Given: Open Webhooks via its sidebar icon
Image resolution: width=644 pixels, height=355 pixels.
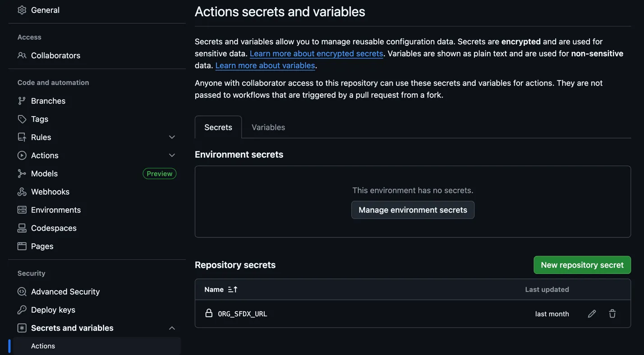Looking at the screenshot, I should point(22,191).
